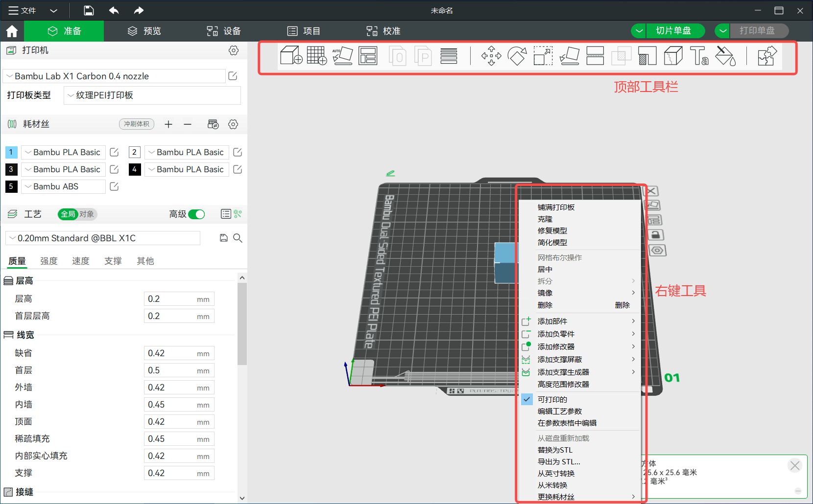The image size is (813, 504).
Task: Switch to the 预览 tab
Action: tap(144, 31)
